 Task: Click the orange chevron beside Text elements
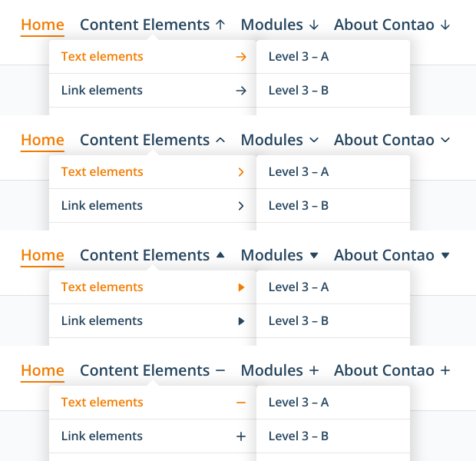coord(241,172)
